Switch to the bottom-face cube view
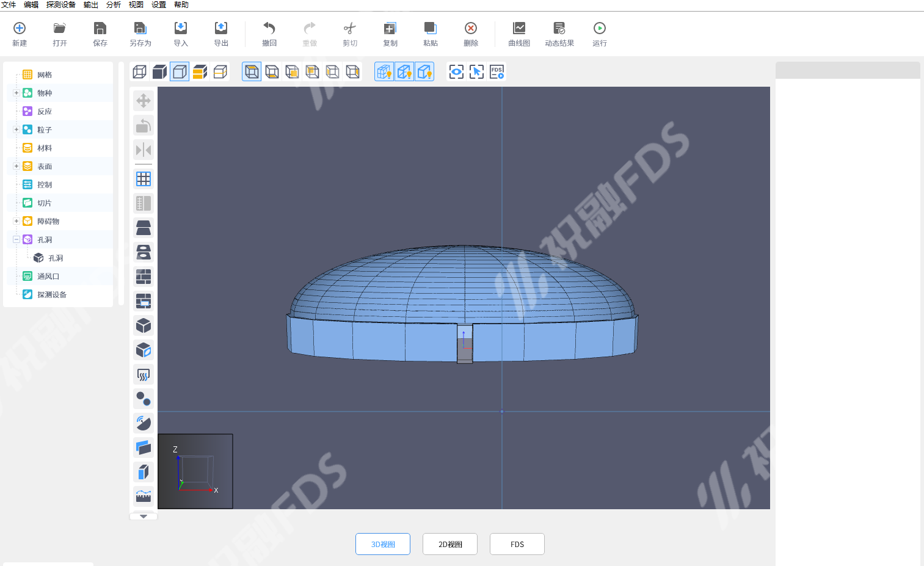Viewport: 924px width, 566px height. pyautogui.click(x=272, y=72)
